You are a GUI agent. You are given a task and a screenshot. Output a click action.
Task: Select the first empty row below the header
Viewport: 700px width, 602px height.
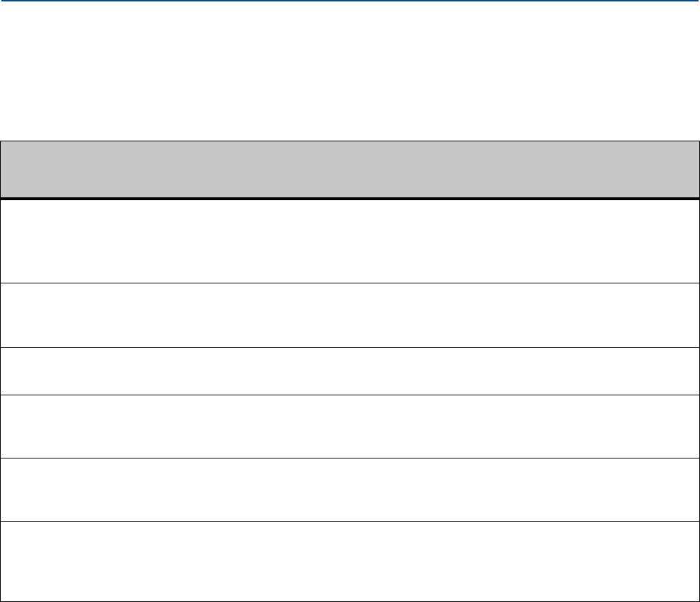pos(350,240)
